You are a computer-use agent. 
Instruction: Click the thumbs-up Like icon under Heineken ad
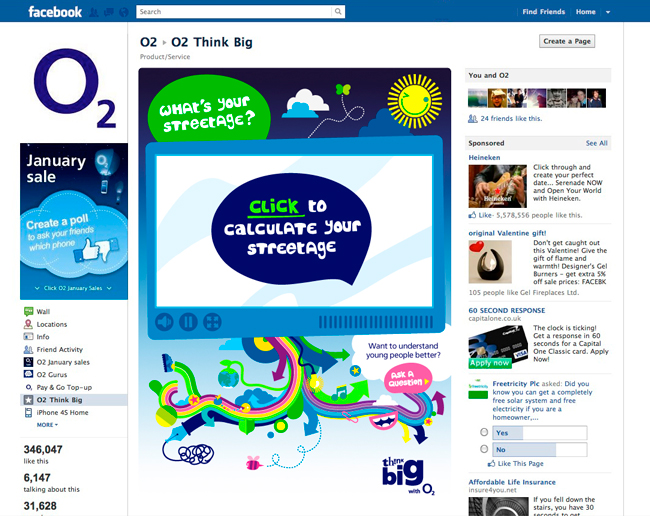click(x=472, y=215)
